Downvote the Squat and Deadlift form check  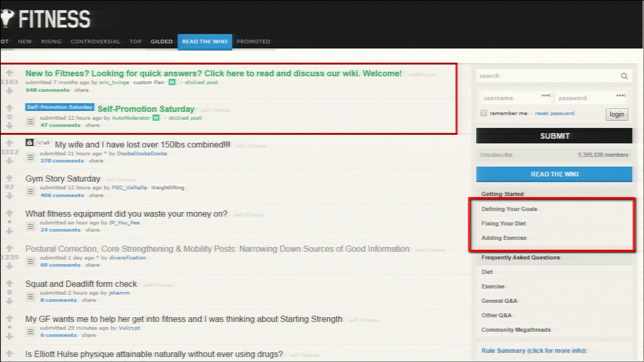click(9, 301)
